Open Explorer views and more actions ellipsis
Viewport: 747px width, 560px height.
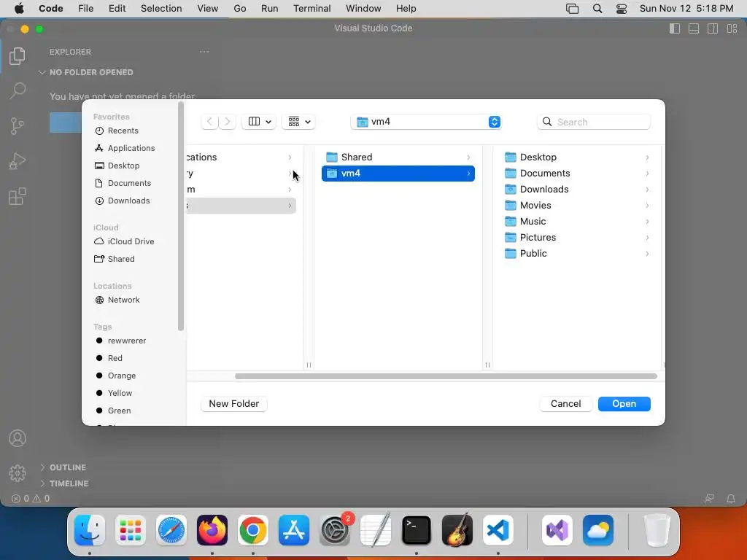click(x=204, y=52)
